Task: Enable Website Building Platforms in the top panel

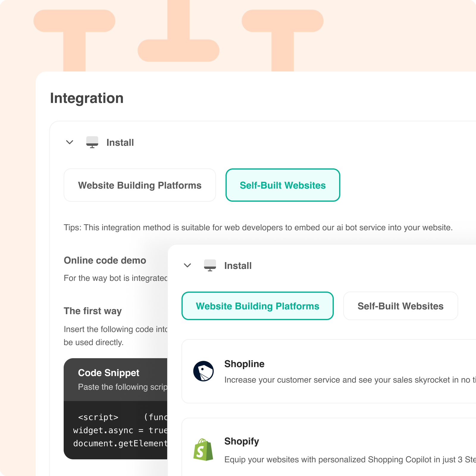Action: (140, 185)
